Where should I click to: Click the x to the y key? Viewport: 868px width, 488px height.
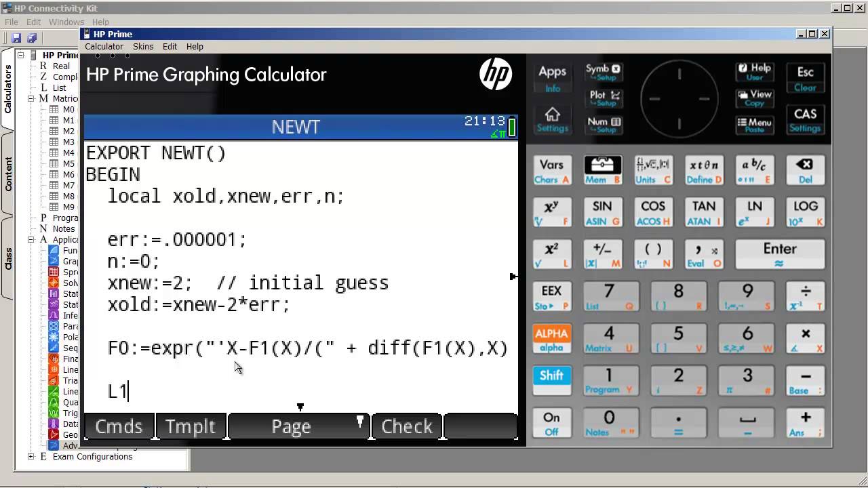pos(551,213)
